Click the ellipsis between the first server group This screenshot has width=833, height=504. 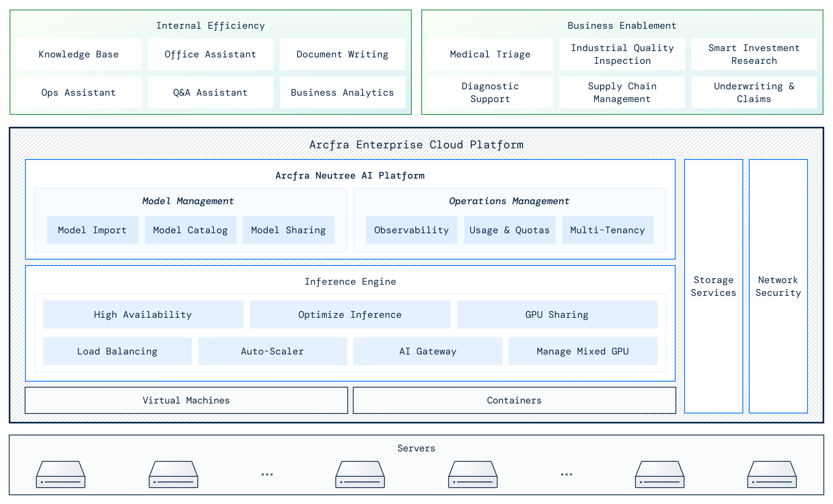click(266, 474)
